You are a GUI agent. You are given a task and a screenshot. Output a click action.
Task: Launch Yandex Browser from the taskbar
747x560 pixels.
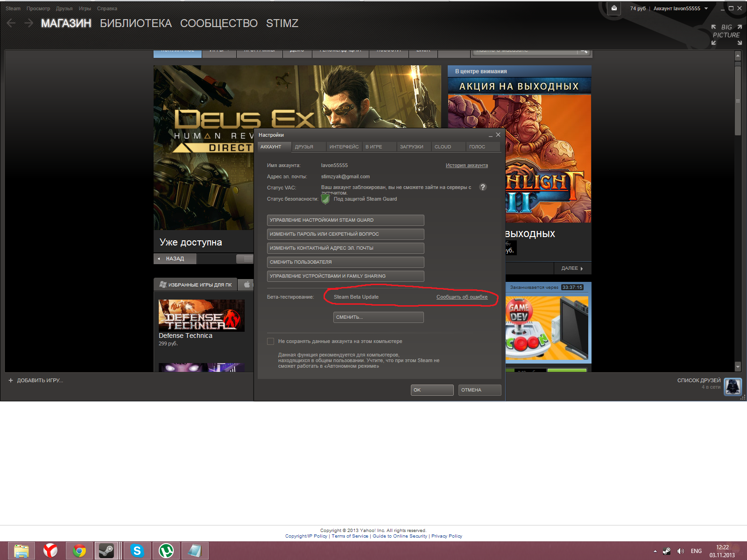coord(50,551)
